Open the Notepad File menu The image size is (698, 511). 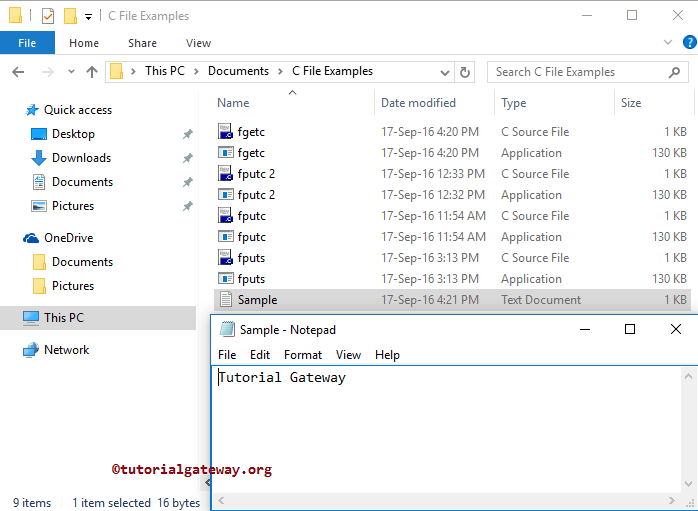coord(227,355)
